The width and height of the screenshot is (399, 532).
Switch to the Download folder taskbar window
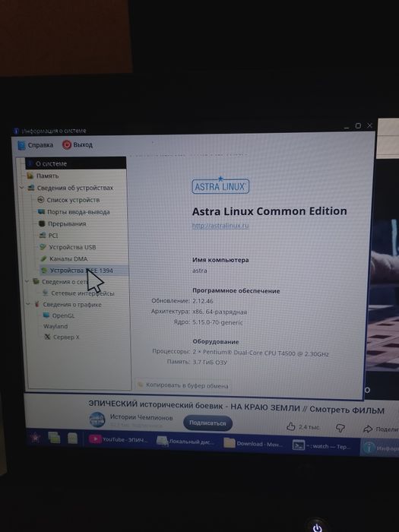click(x=253, y=444)
